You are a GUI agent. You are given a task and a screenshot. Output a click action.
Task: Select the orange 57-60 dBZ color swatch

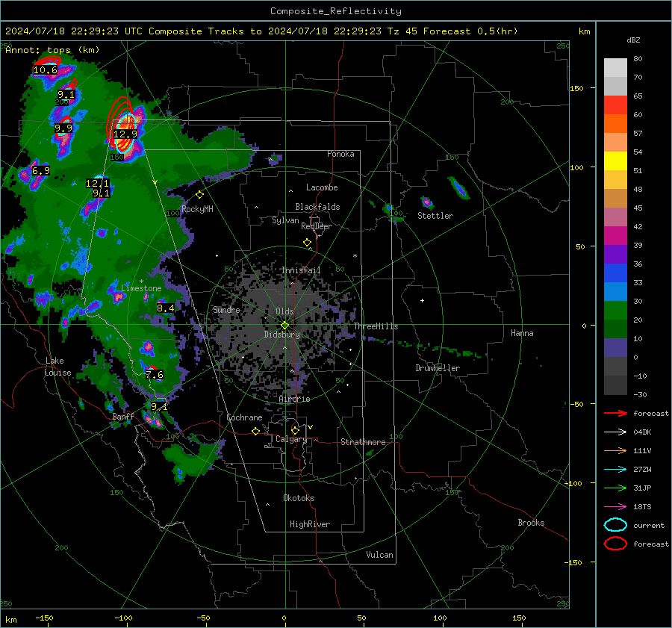615,124
